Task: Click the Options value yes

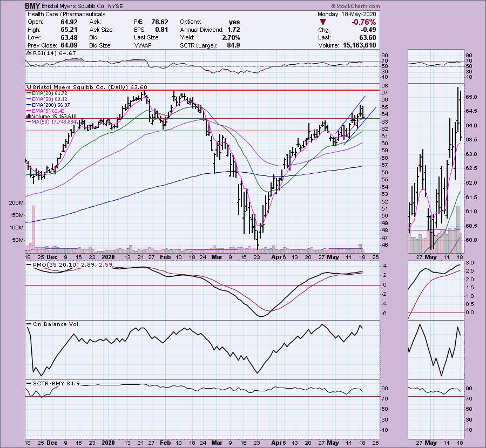Action: click(x=234, y=22)
